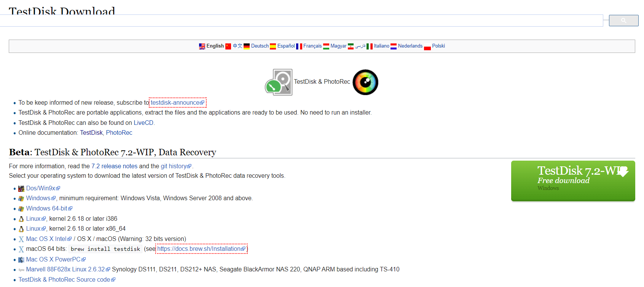
Task: Click the Dutch flag icon
Action: point(394,46)
